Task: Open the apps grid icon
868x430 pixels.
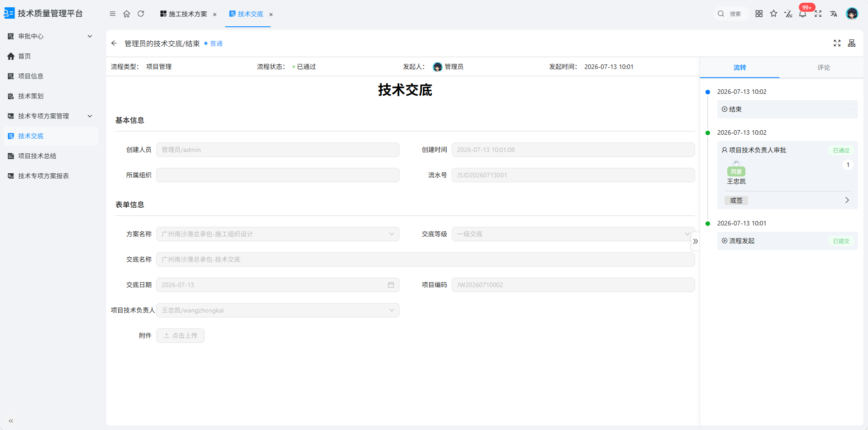Action: point(759,14)
